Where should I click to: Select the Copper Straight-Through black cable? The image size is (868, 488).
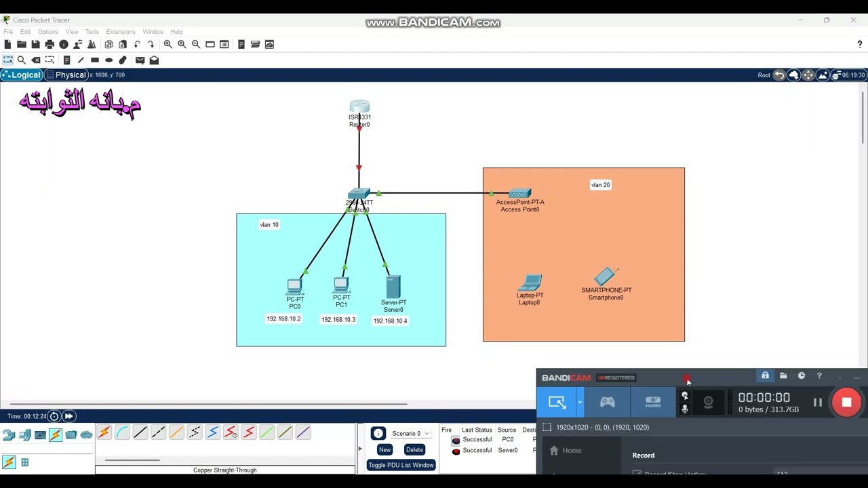click(x=140, y=432)
